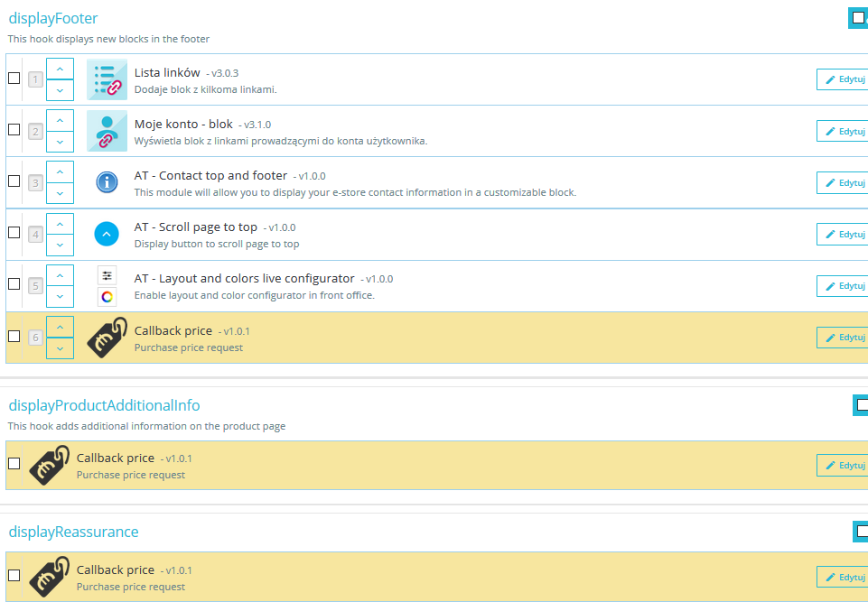The width and height of the screenshot is (868, 602).
Task: Click Edytuj for Callback price in displayFooter
Action: 843,337
